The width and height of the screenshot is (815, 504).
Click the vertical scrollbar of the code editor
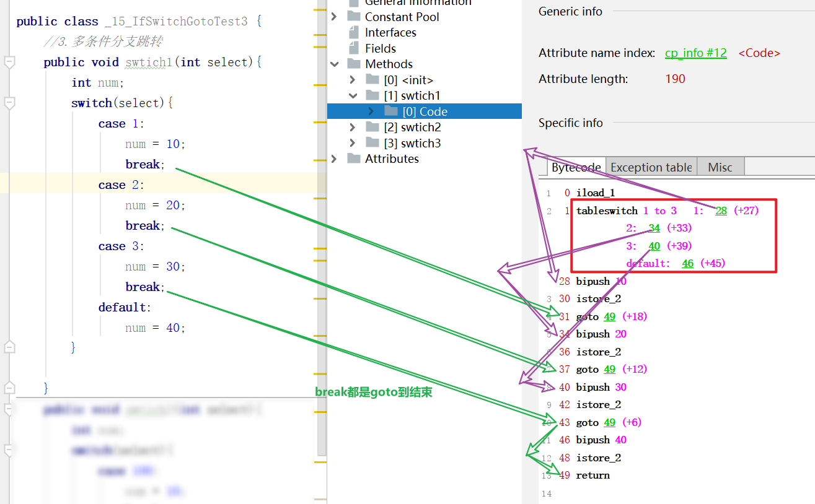click(x=322, y=229)
